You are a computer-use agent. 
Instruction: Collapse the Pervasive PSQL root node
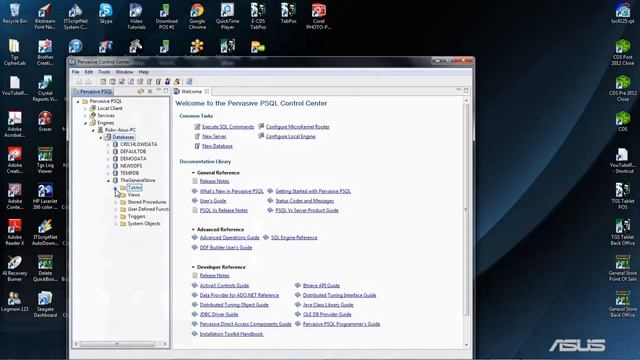[78, 101]
